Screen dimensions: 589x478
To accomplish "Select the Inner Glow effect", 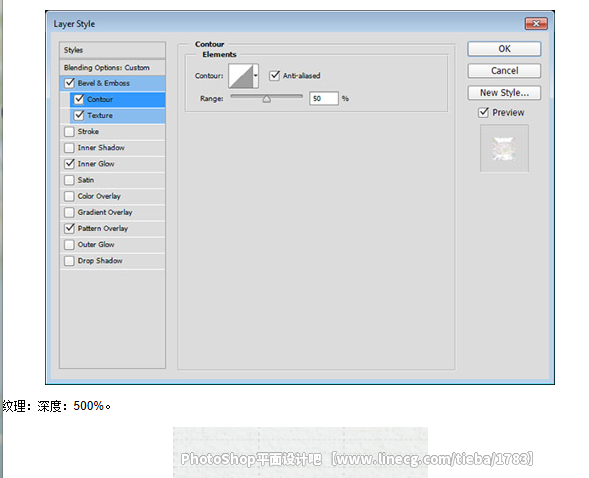I will point(112,164).
